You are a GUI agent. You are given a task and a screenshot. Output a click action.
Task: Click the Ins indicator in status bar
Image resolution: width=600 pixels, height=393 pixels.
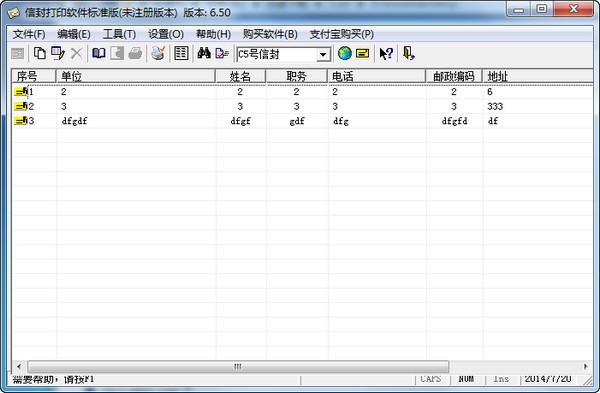(x=501, y=379)
